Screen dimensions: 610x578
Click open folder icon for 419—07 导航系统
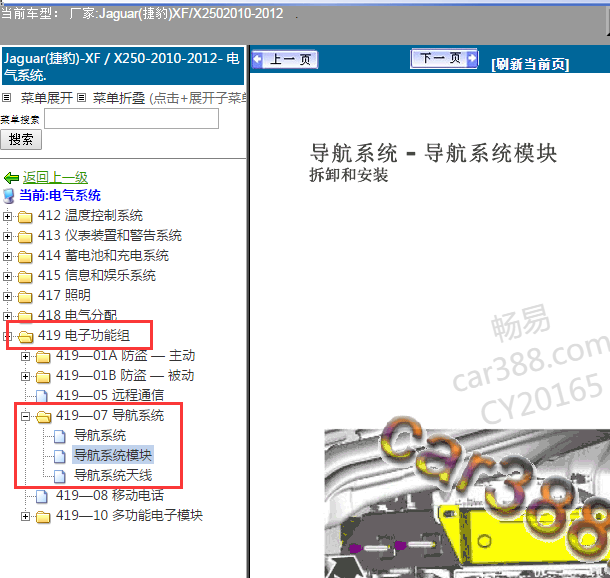(44, 417)
